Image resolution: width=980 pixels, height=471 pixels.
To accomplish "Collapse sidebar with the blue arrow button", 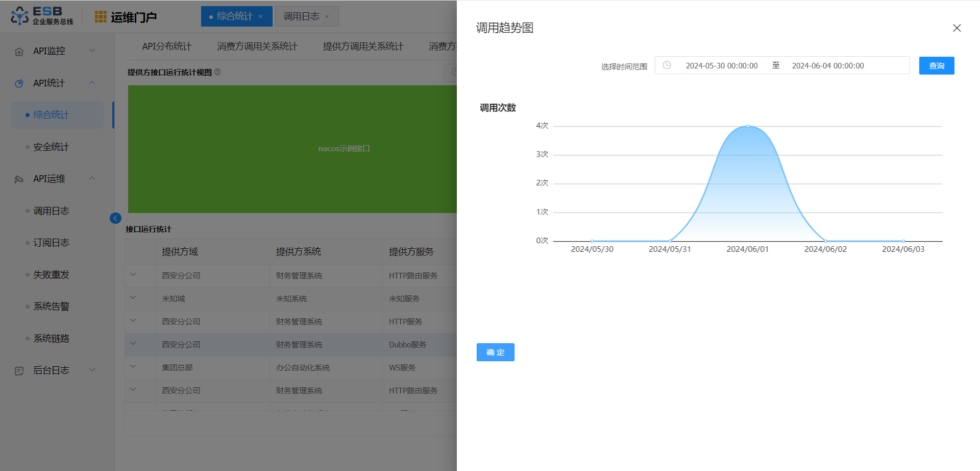I will (115, 218).
